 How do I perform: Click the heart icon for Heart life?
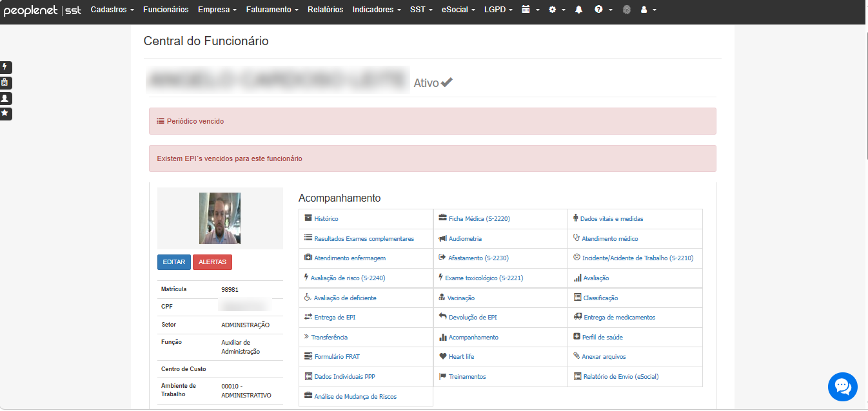click(x=442, y=356)
